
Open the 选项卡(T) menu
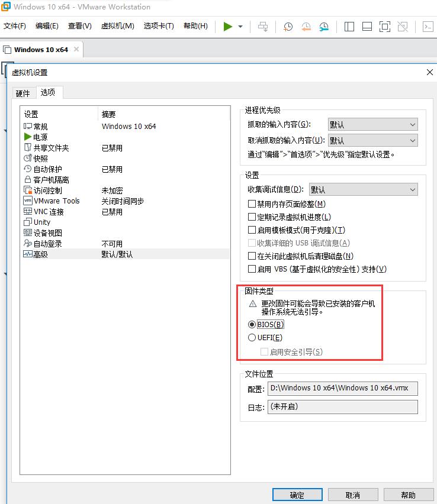pyautogui.click(x=159, y=26)
